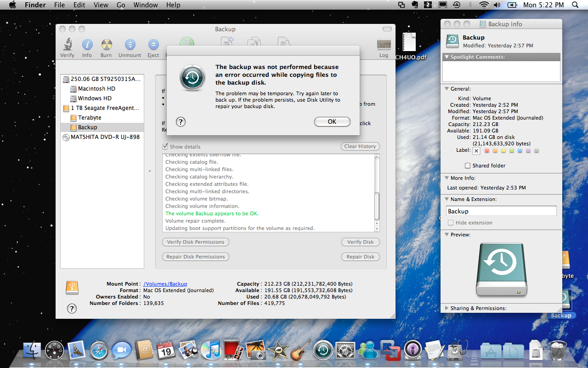Click the Backup name text field
This screenshot has width=588, height=368.
(x=502, y=211)
